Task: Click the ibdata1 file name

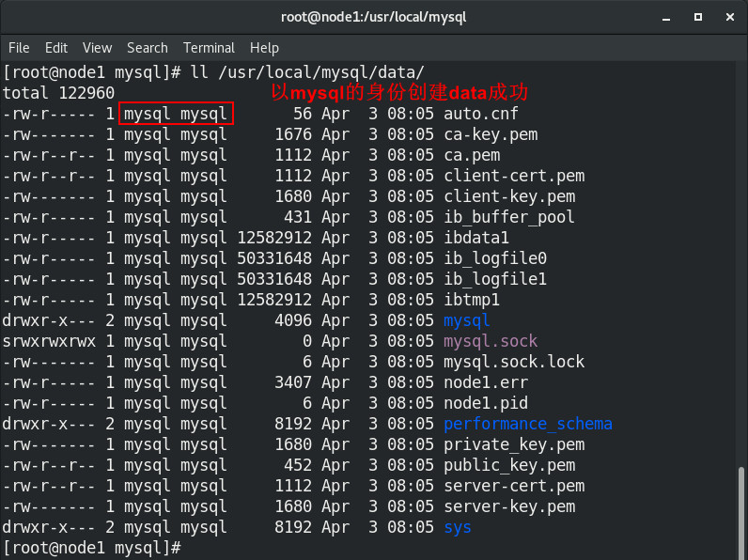Action: [x=476, y=238]
